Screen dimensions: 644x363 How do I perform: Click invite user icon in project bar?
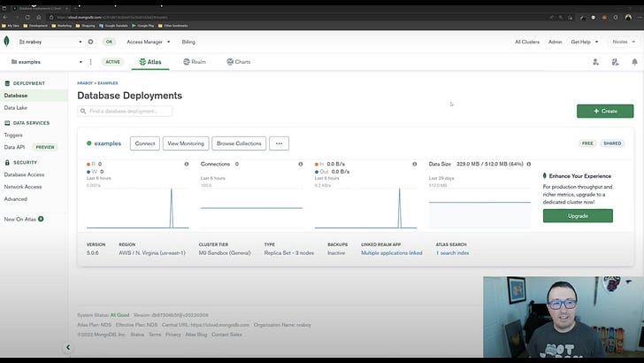595,62
